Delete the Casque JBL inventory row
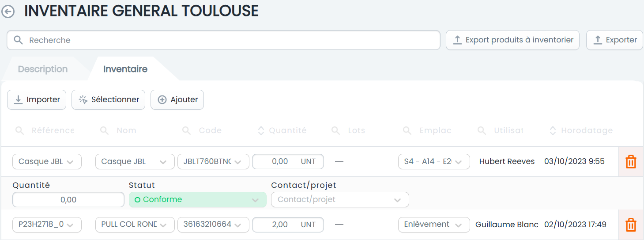644x240 pixels. click(x=631, y=162)
